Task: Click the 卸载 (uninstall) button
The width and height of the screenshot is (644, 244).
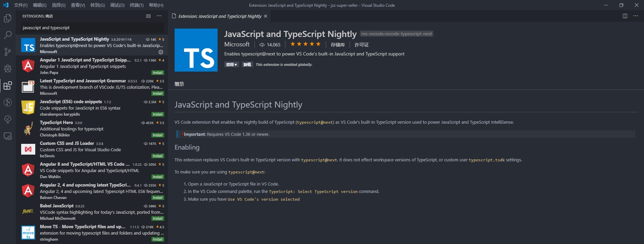Action: pyautogui.click(x=247, y=65)
